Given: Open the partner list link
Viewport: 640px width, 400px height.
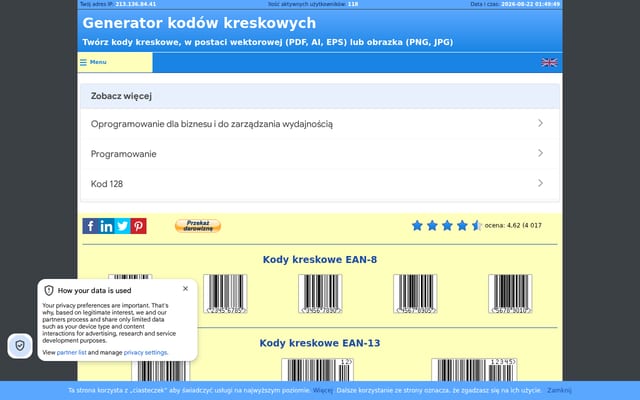Looking at the screenshot, I should [x=71, y=352].
